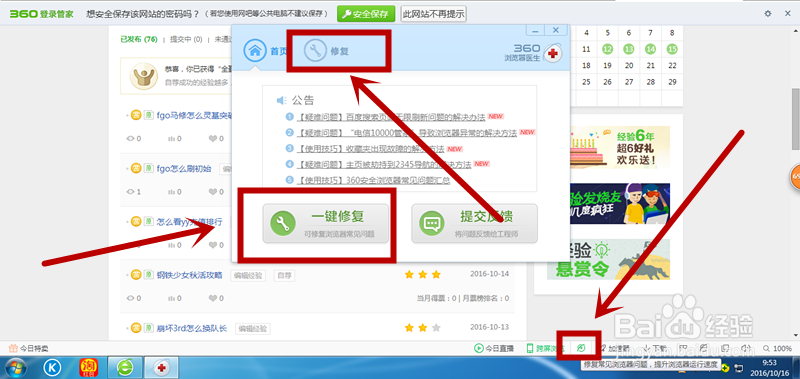Screen dimensions: 800x379
Task: Open announcement 收藏夹出现故障的解决方法
Action: point(370,149)
